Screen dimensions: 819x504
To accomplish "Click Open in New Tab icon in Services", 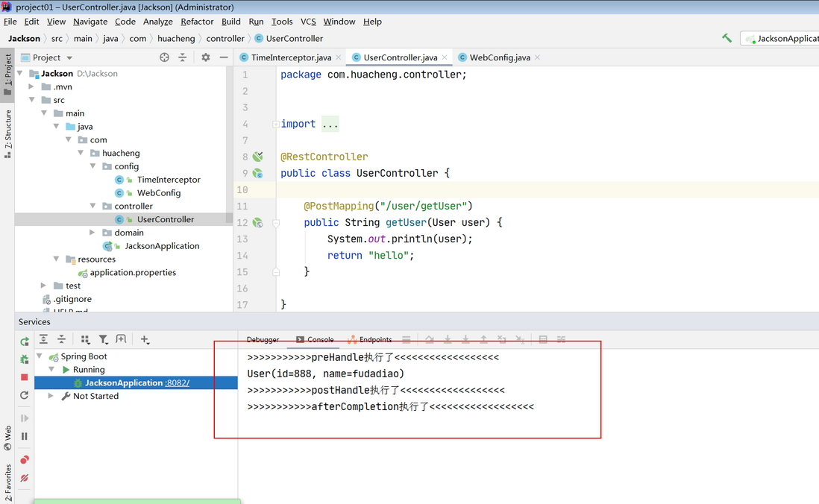I will 121,339.
